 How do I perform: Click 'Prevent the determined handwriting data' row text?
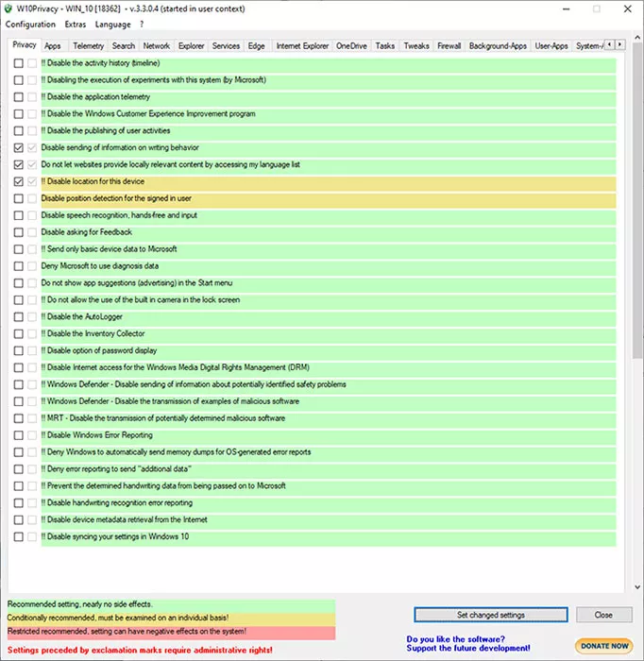[x=163, y=485]
